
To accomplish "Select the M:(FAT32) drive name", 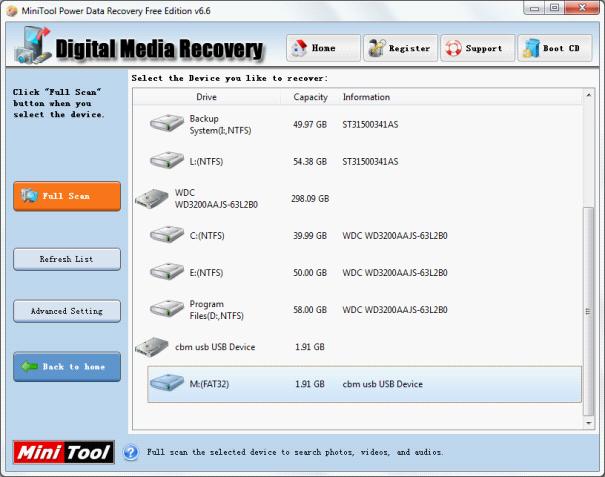I will pos(209,384).
